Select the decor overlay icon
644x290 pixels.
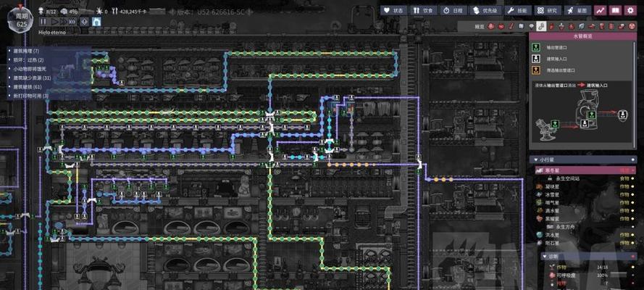pos(562,26)
